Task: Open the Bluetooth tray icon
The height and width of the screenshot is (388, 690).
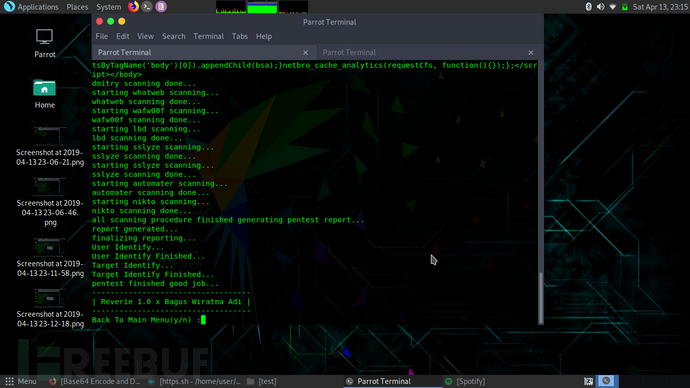Action: coord(588,7)
